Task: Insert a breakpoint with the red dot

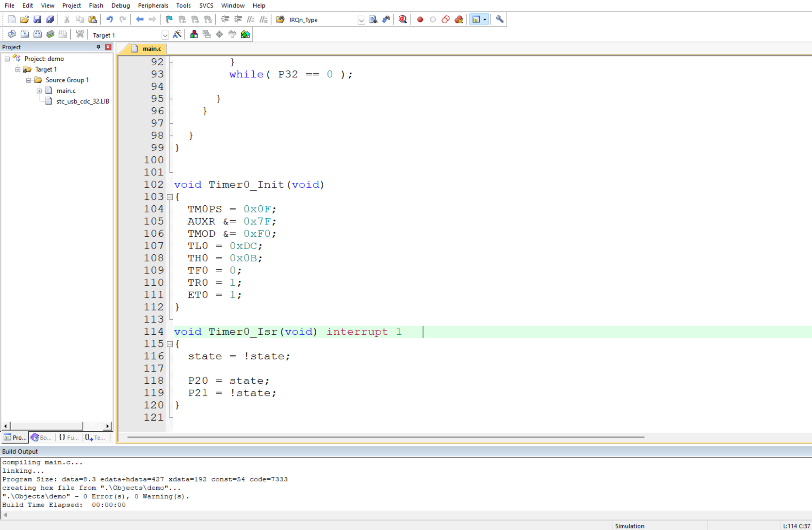Action: click(420, 20)
